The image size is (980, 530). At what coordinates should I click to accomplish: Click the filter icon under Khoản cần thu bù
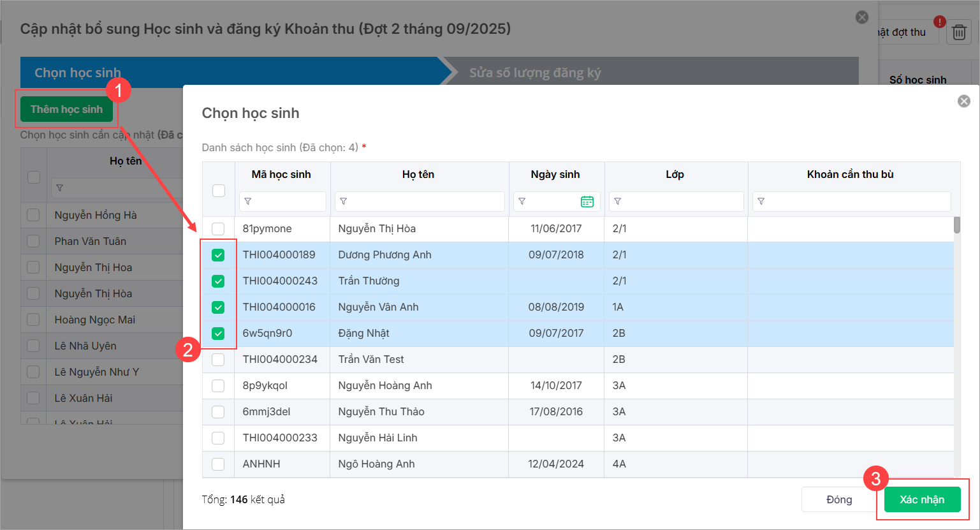[x=761, y=202]
